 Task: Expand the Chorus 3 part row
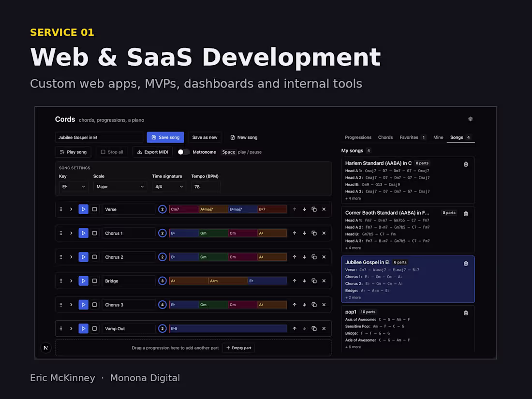(x=71, y=305)
